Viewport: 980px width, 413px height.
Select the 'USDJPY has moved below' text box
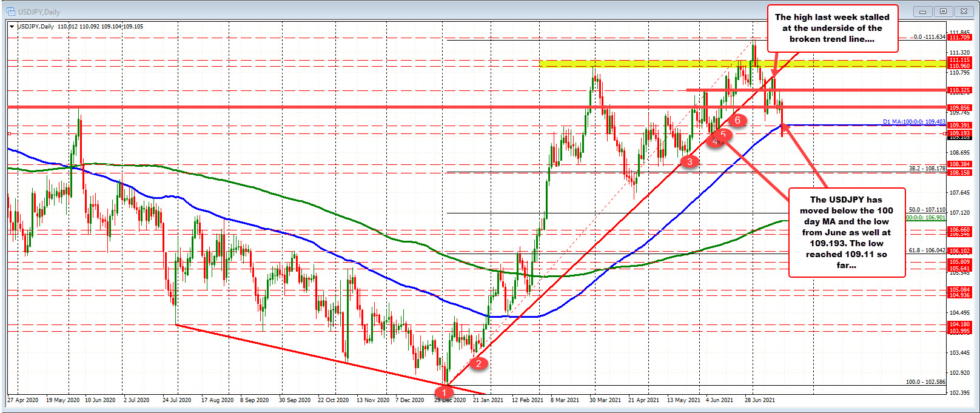pos(847,232)
